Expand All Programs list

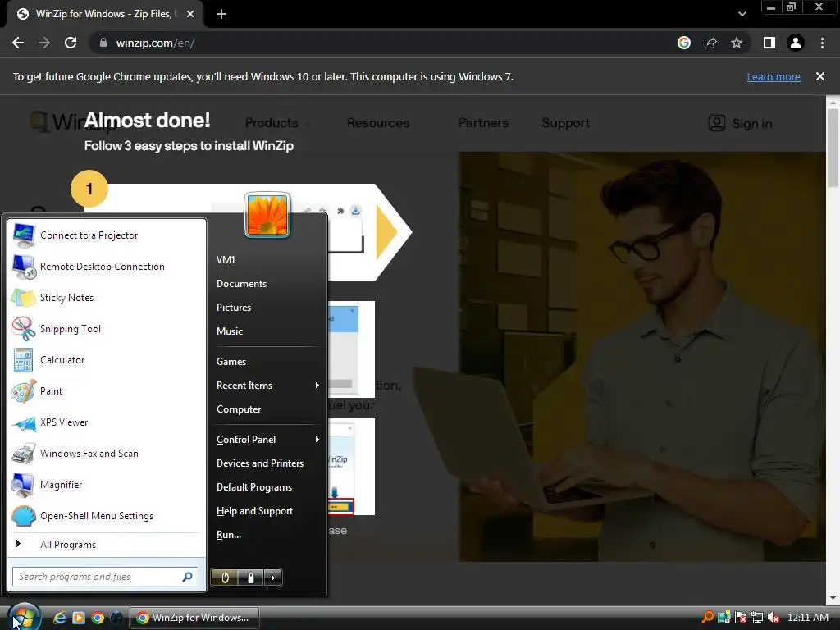pos(106,545)
